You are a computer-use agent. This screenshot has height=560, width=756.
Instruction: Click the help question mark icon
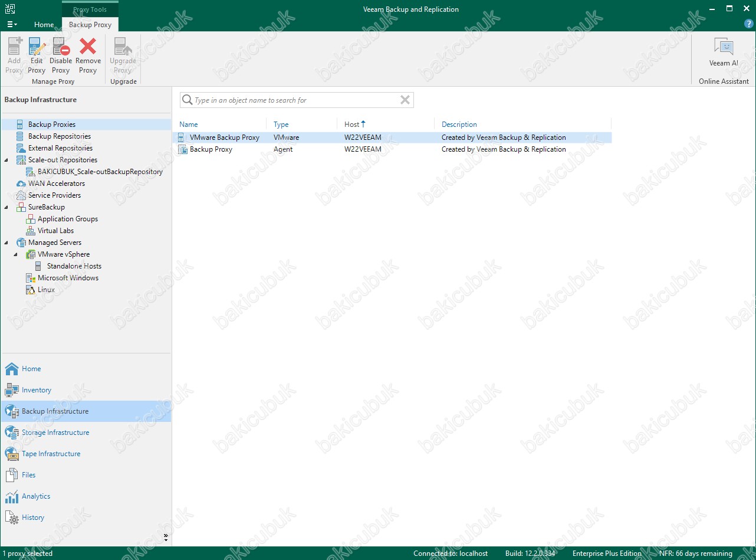click(x=748, y=24)
